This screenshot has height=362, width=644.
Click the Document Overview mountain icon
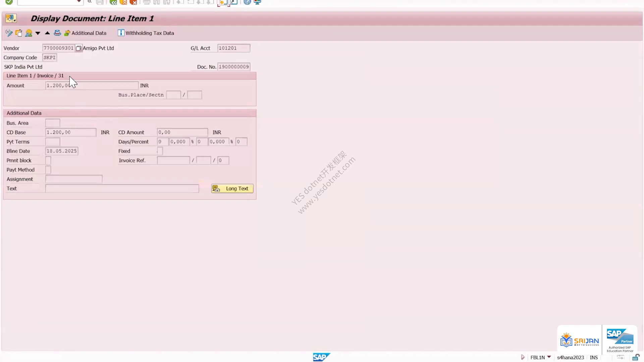(29, 33)
